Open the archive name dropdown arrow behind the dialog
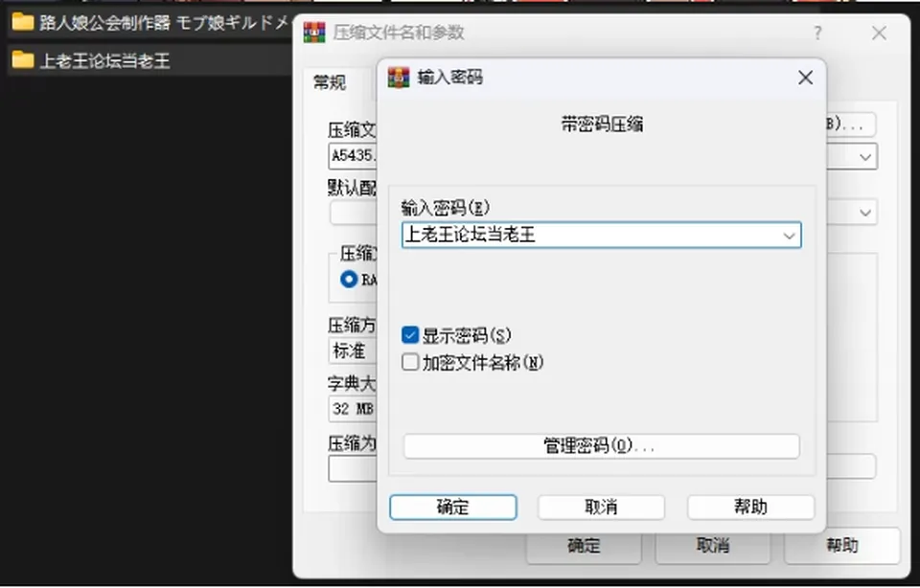 pyautogui.click(x=864, y=157)
